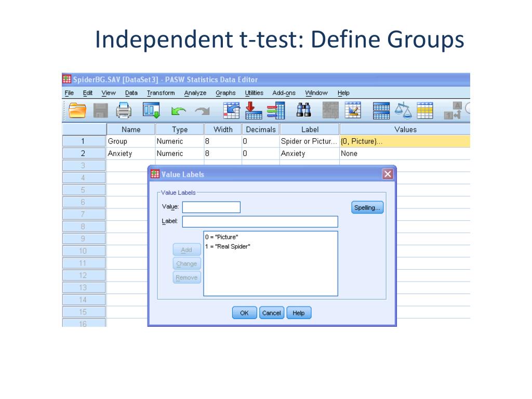
Task: Click the Save file floppy icon
Action: [x=100, y=111]
